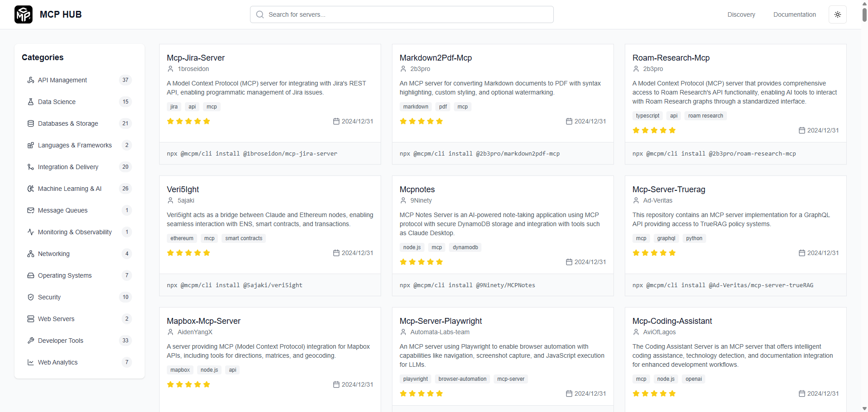
Task: Click the Developer Tools wrench icon
Action: tap(31, 341)
